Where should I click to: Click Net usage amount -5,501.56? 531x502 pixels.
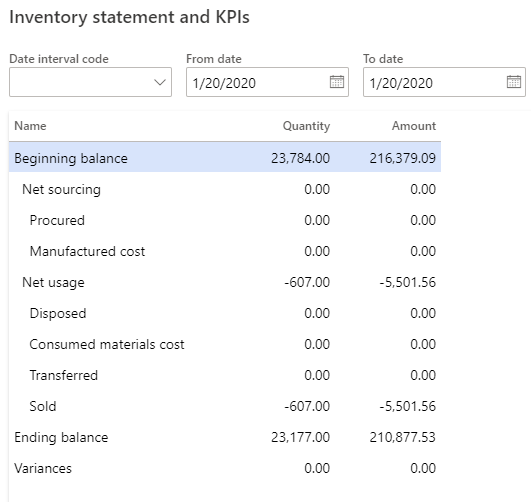pos(407,282)
